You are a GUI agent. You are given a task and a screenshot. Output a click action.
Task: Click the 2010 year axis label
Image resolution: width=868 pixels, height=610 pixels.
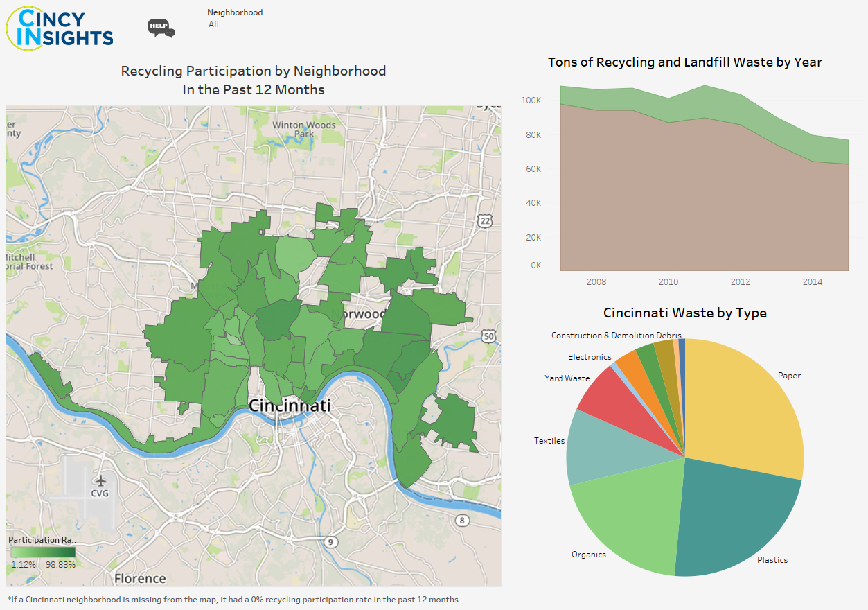(x=668, y=281)
